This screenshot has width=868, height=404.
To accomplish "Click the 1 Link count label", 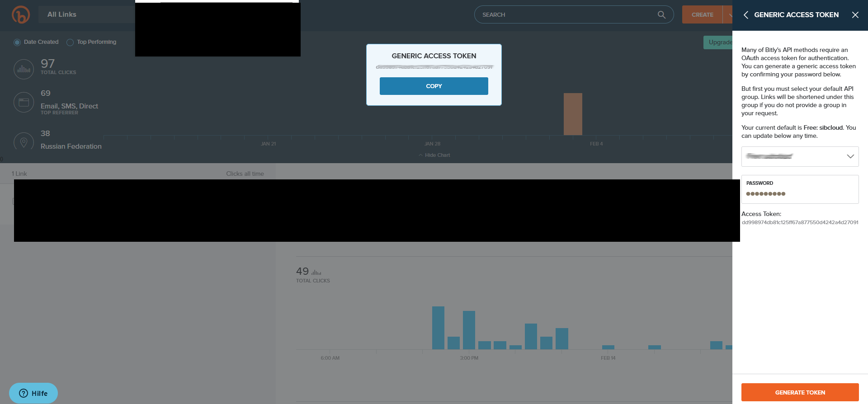I will coord(19,174).
